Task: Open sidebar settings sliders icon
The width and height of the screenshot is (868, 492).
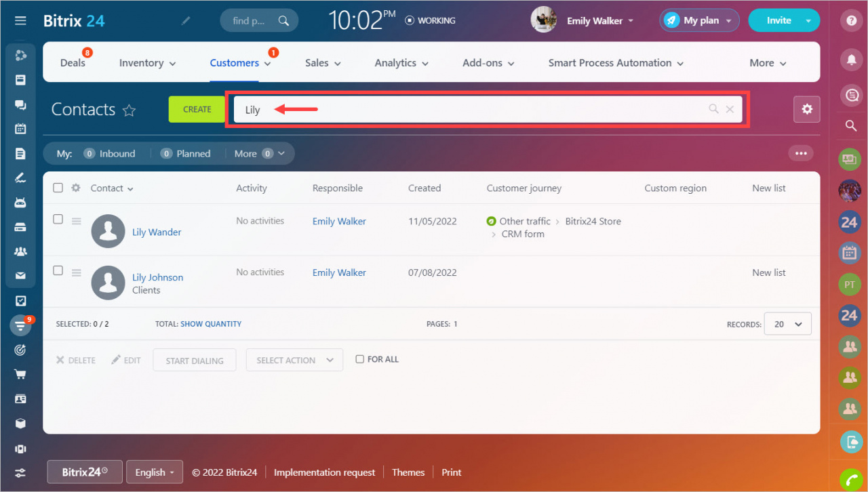Action: [20, 472]
